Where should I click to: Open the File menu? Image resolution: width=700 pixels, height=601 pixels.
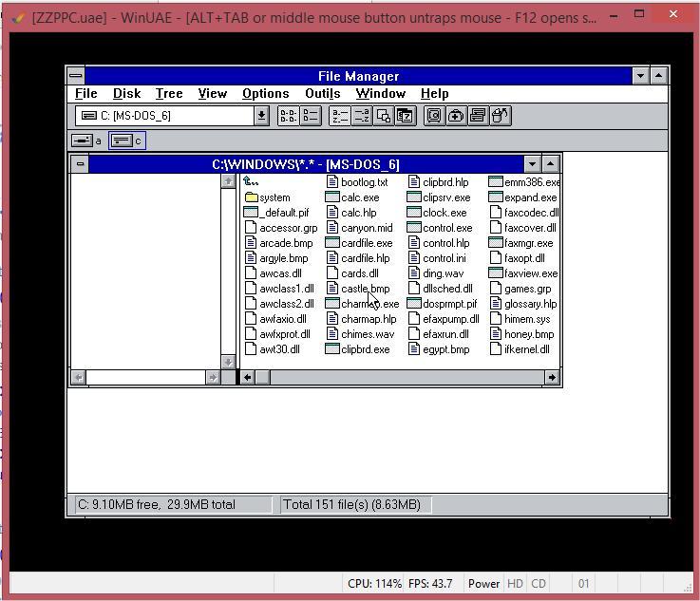click(x=86, y=94)
